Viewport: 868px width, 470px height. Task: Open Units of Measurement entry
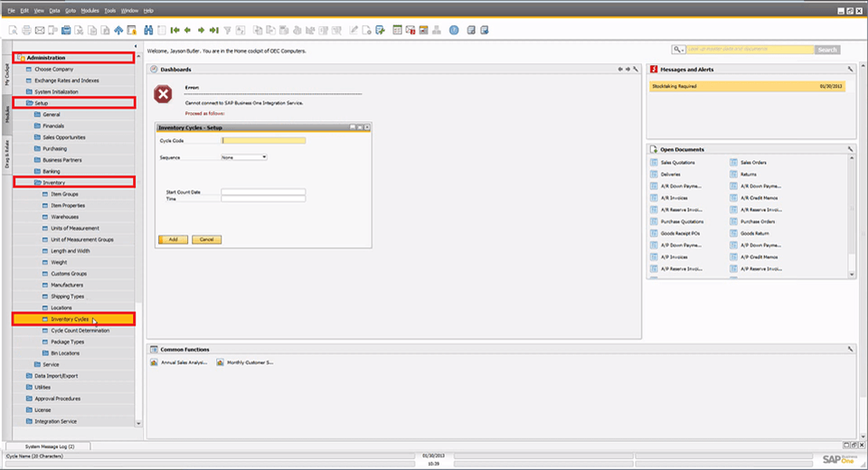[75, 228]
